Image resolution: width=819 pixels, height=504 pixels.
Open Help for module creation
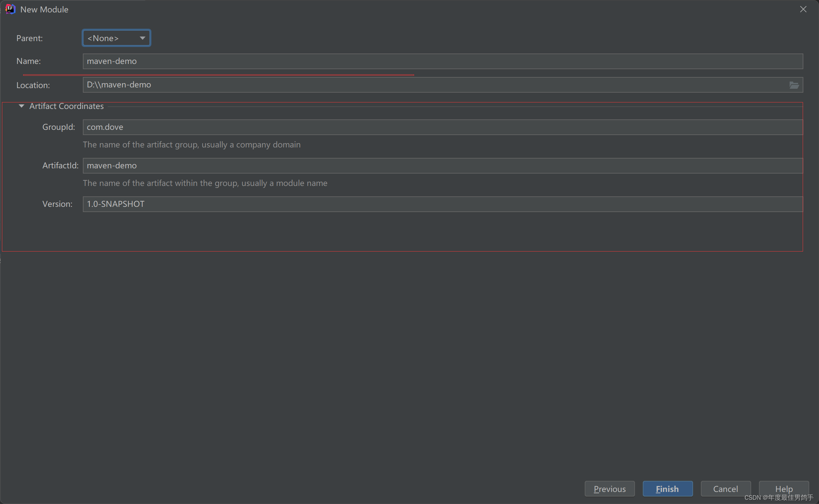coord(784,489)
